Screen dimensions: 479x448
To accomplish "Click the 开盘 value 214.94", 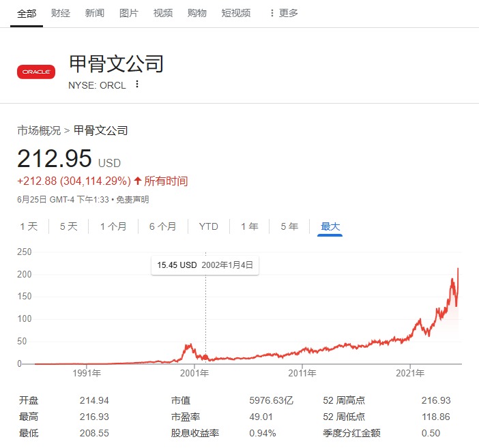I will click(94, 400).
